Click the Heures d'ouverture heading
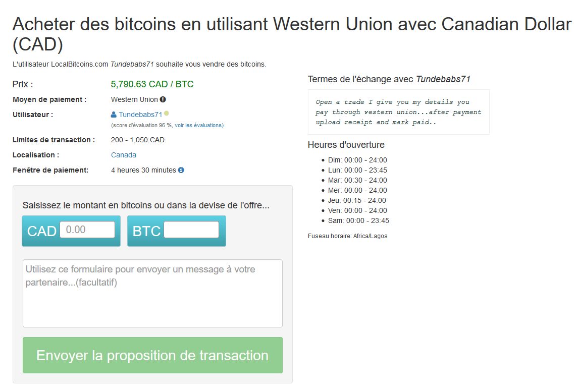 pos(346,145)
